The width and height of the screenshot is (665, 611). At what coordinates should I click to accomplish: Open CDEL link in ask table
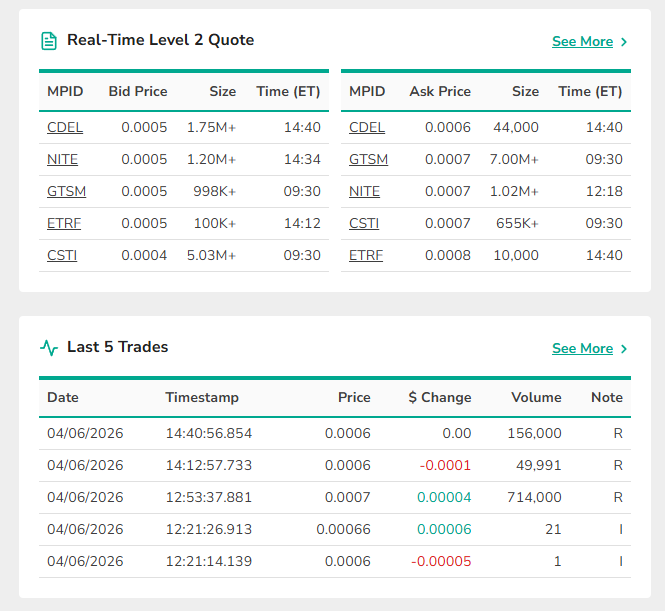pos(367,127)
